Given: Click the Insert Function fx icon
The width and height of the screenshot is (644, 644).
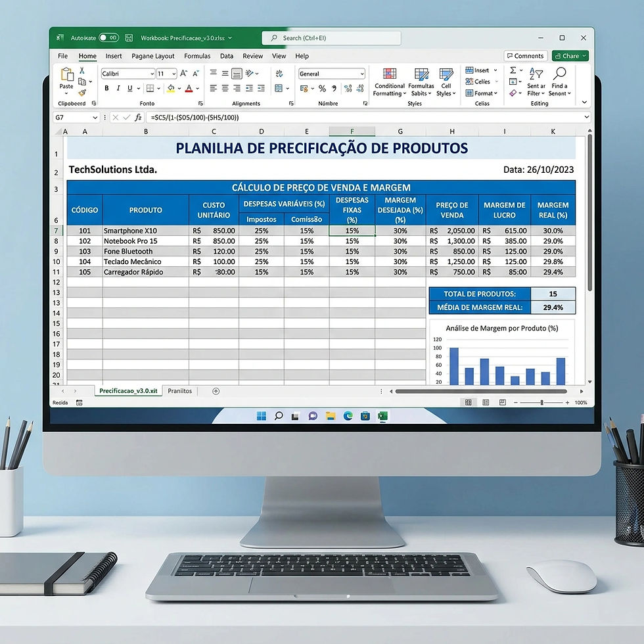Looking at the screenshot, I should coord(139,118).
